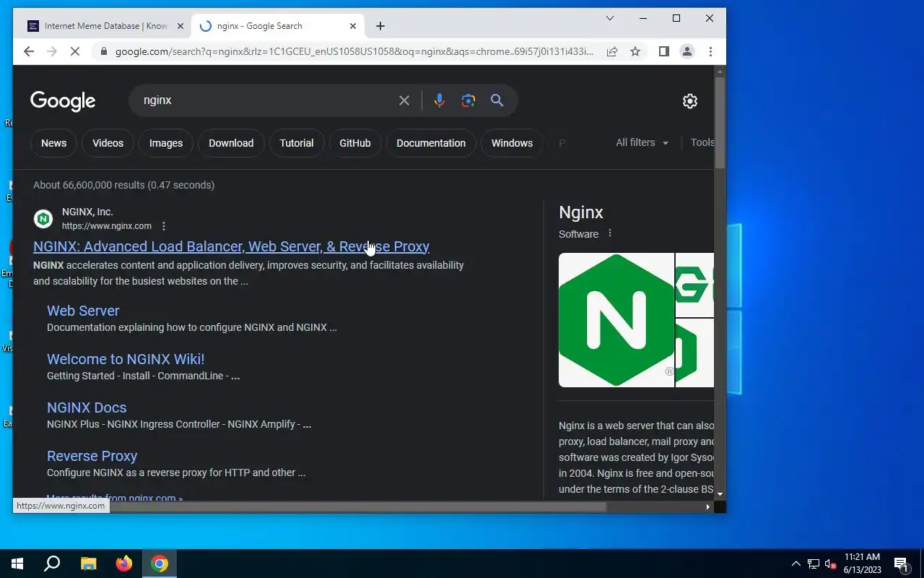Open the notification center icon
Screen dimensions: 924x578
[x=901, y=564]
